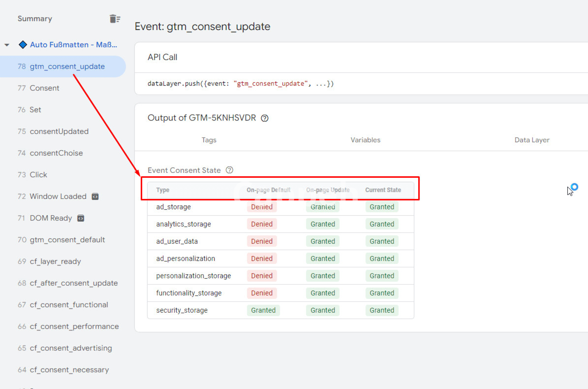Switch to the Tags tab
Viewport: 588px width, 389px height.
pos(209,140)
